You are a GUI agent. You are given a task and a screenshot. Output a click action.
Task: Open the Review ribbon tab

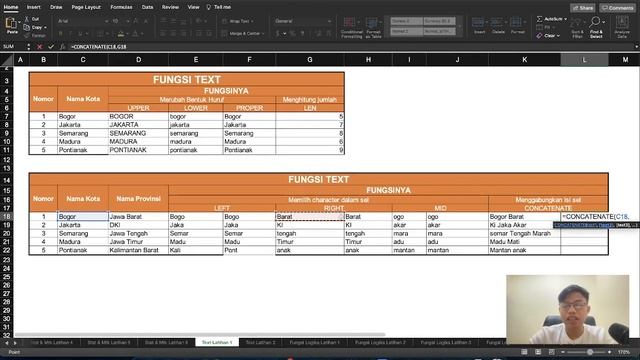170,7
